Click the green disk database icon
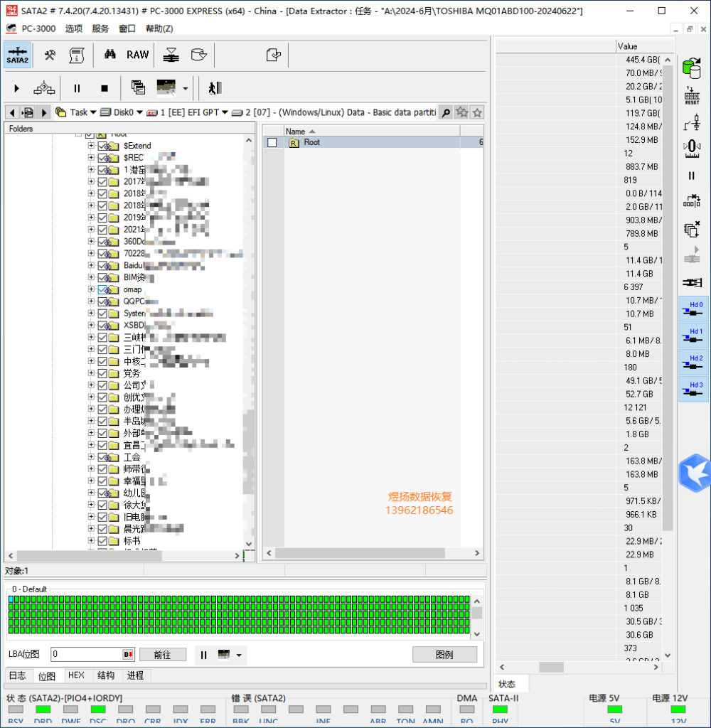Viewport: 711px width, 728px height. pyautogui.click(x=692, y=69)
